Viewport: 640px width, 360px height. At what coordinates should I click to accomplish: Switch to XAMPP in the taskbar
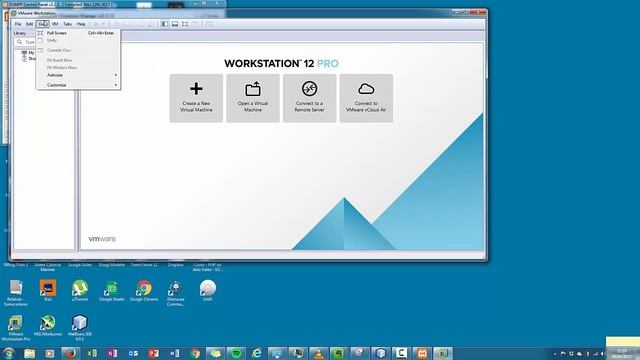coord(422,353)
